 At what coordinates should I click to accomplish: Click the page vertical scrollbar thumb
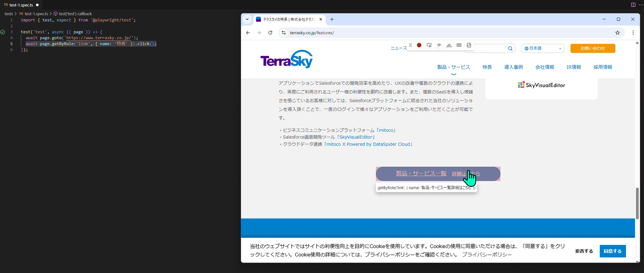pos(637,204)
